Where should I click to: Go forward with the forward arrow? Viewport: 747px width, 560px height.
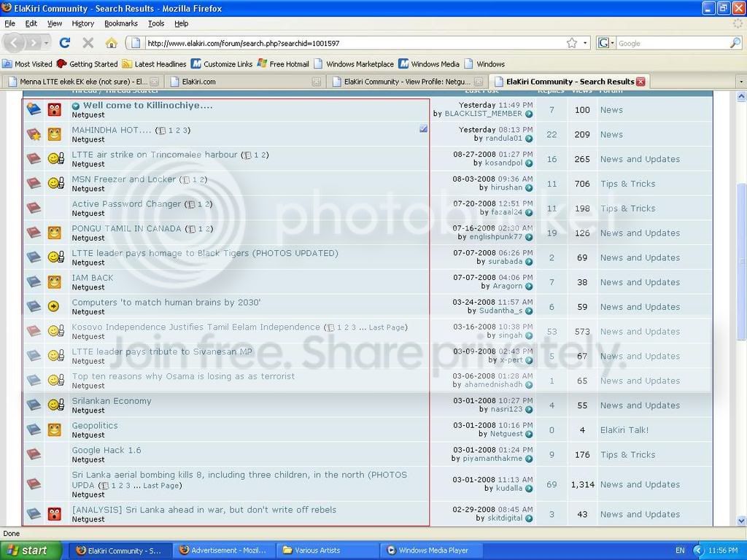[x=34, y=43]
